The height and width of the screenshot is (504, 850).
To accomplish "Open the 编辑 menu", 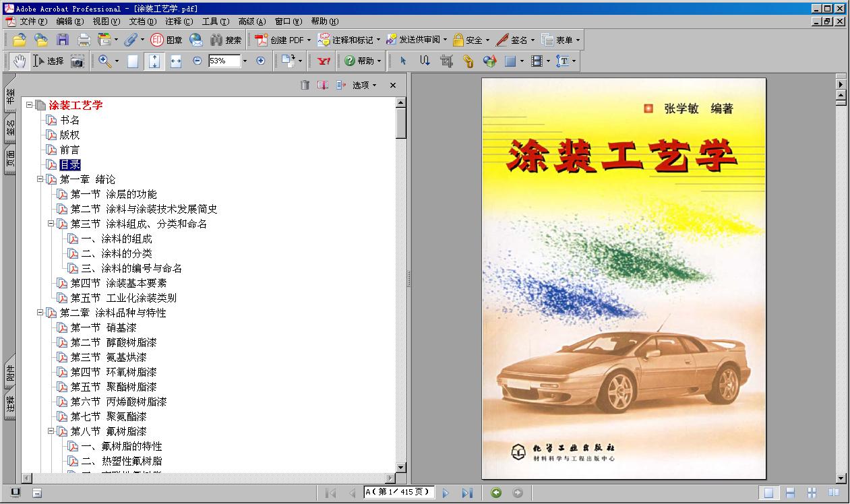I will [x=69, y=22].
